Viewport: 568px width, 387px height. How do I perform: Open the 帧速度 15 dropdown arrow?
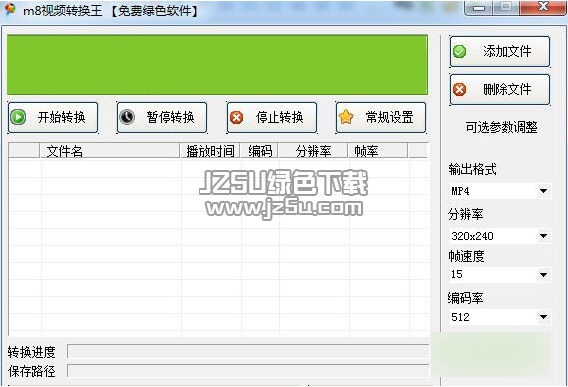tap(543, 275)
